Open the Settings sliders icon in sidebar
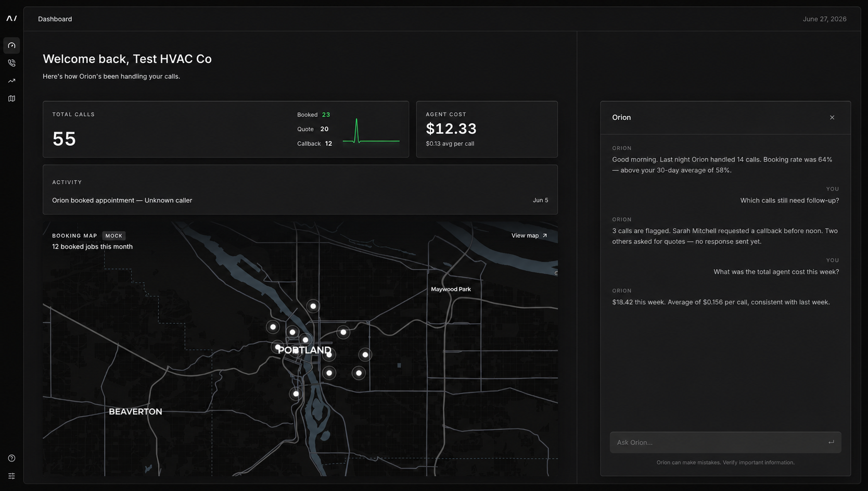The width and height of the screenshot is (868, 491). tap(11, 476)
